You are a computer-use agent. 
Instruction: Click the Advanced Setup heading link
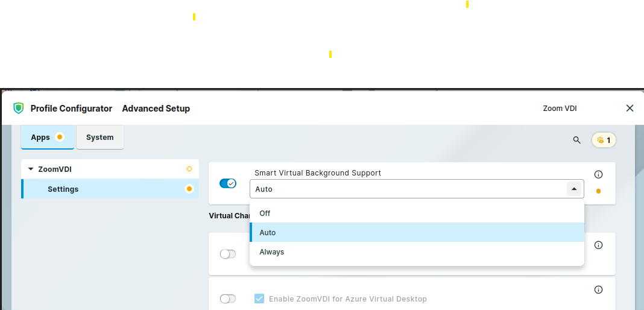(x=156, y=109)
